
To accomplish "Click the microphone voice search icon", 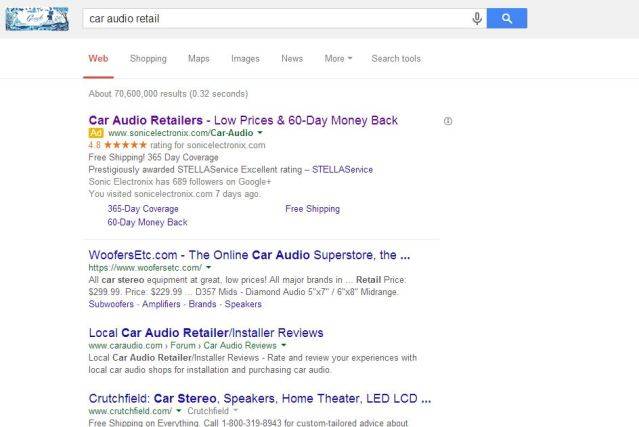I will click(x=477, y=18).
